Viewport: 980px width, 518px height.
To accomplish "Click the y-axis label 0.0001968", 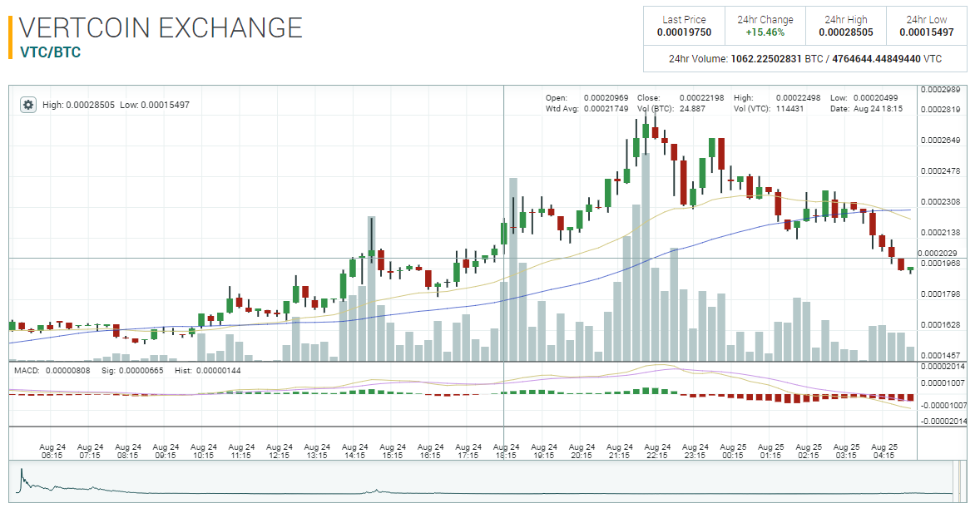I will point(940,263).
